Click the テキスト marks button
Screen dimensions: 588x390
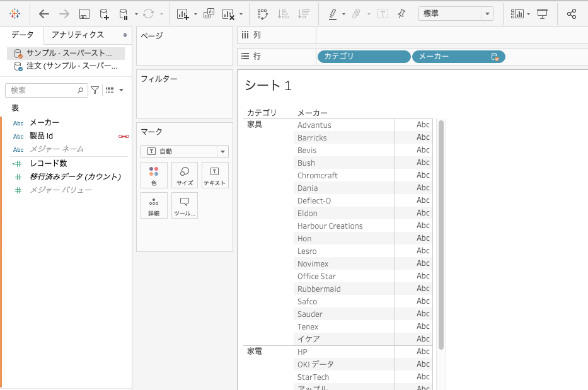pyautogui.click(x=215, y=176)
